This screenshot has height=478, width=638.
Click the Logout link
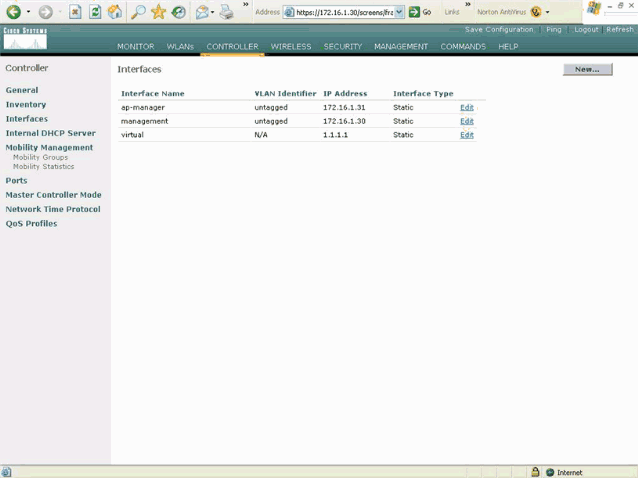tap(586, 29)
